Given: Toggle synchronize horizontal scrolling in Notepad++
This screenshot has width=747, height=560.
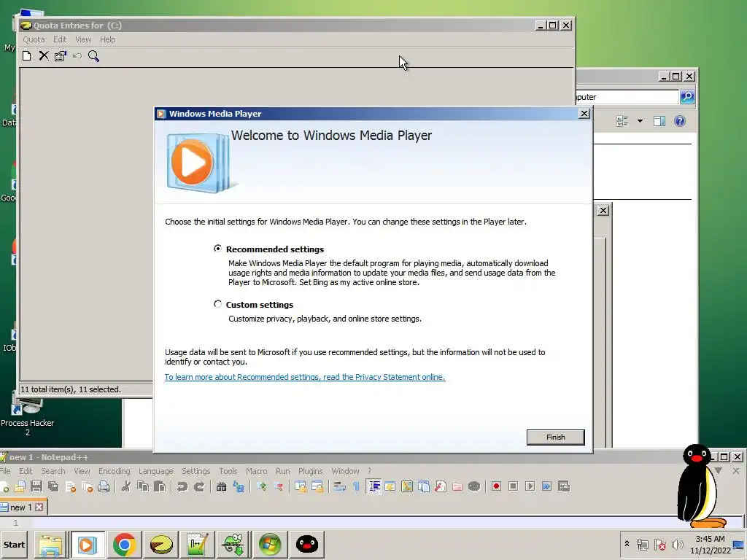Looking at the screenshot, I should point(317,486).
